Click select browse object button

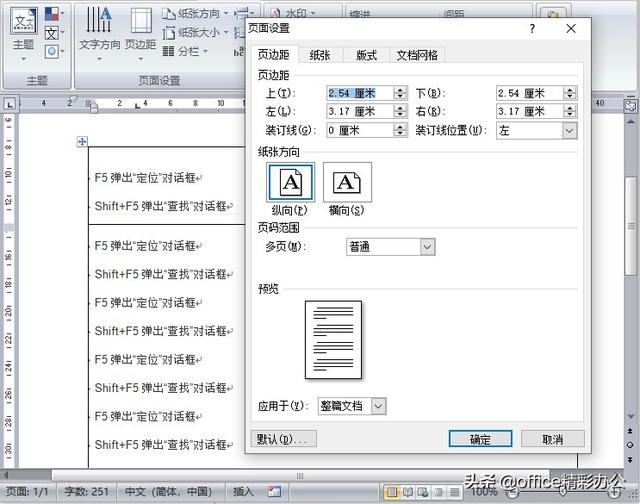coord(631,445)
